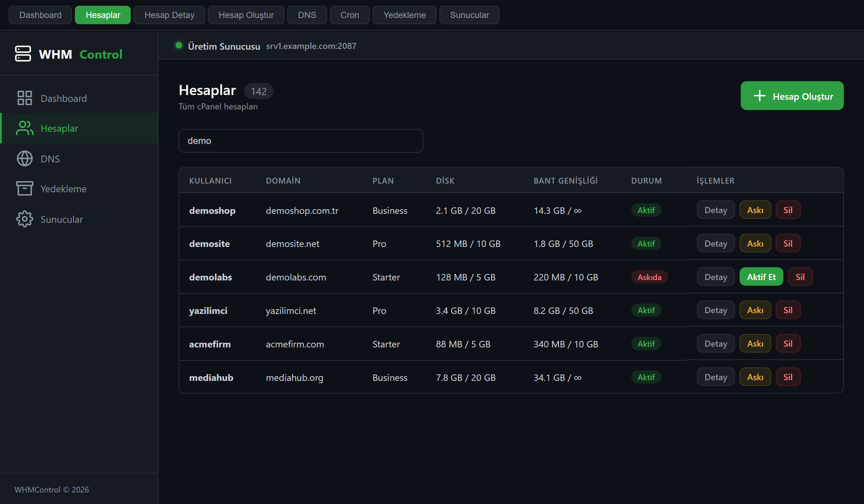Click the WHM Control server logo icon
Screen dimensions: 864x504
click(23, 54)
